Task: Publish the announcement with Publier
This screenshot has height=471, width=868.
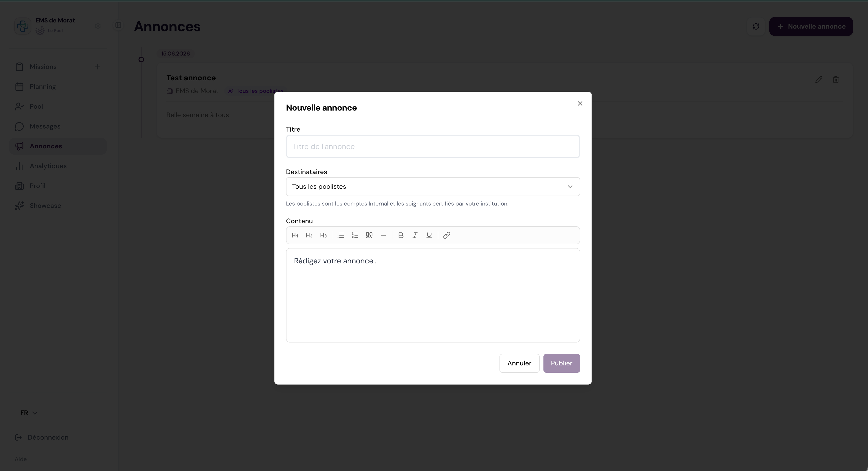Action: [561, 363]
